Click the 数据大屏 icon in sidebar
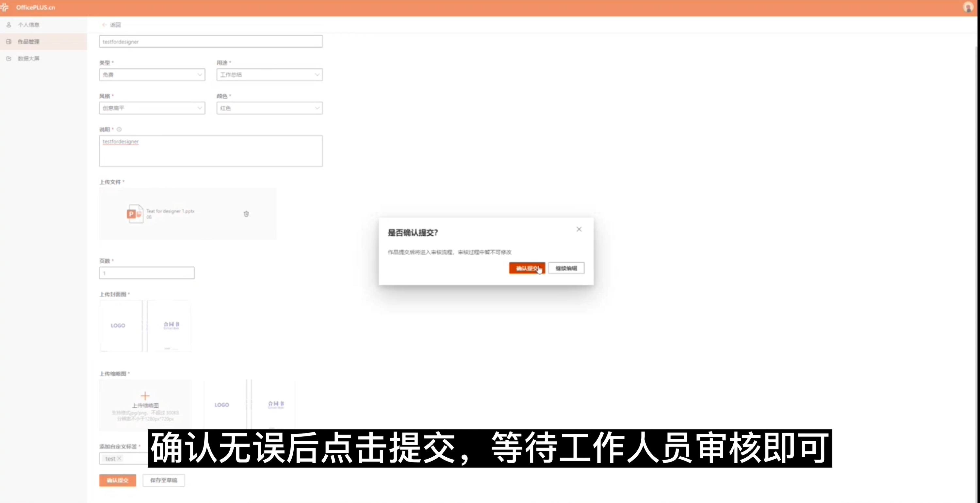 pos(9,58)
